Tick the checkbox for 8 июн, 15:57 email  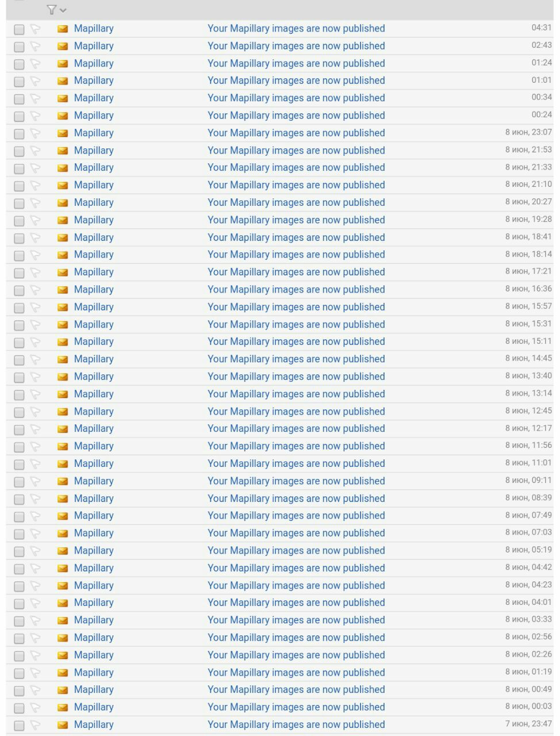(x=19, y=308)
